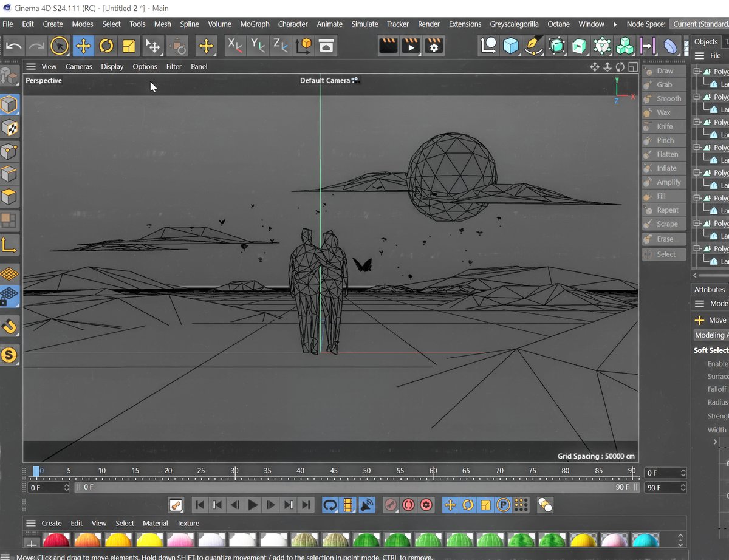Click viewport pan navigation icon
This screenshot has width=729, height=560.
click(x=595, y=67)
